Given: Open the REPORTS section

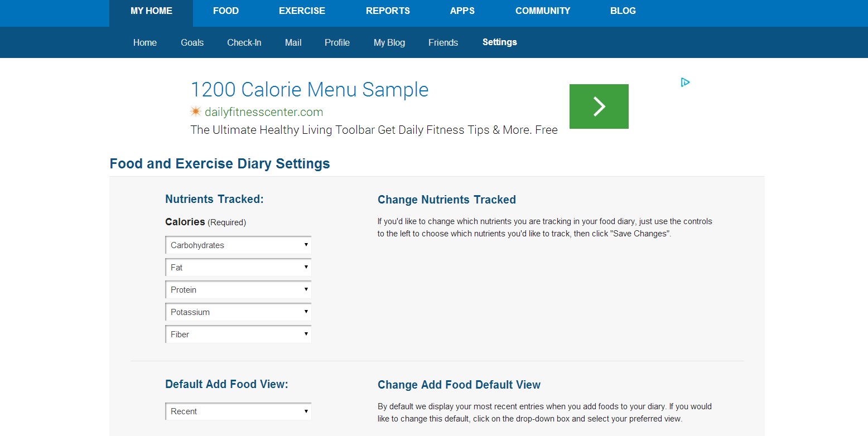Looking at the screenshot, I should (x=388, y=11).
